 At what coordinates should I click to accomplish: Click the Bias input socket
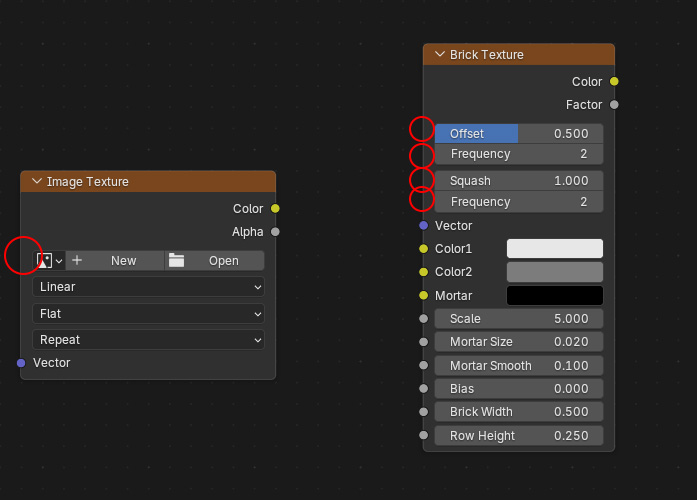[424, 388]
